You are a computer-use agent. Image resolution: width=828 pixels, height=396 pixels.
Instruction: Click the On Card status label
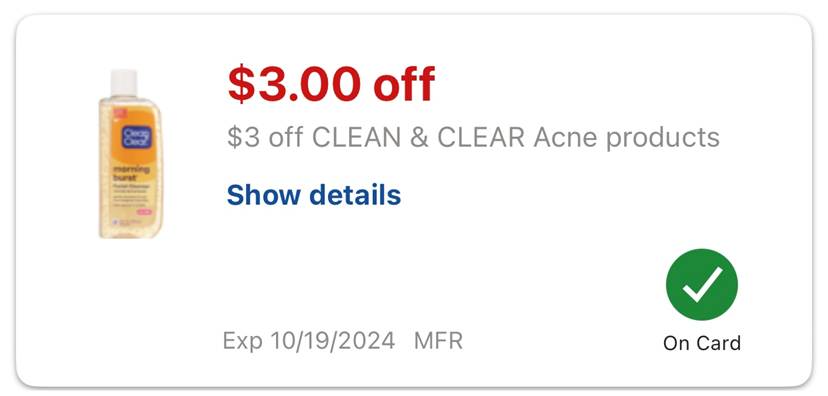pyautogui.click(x=702, y=343)
